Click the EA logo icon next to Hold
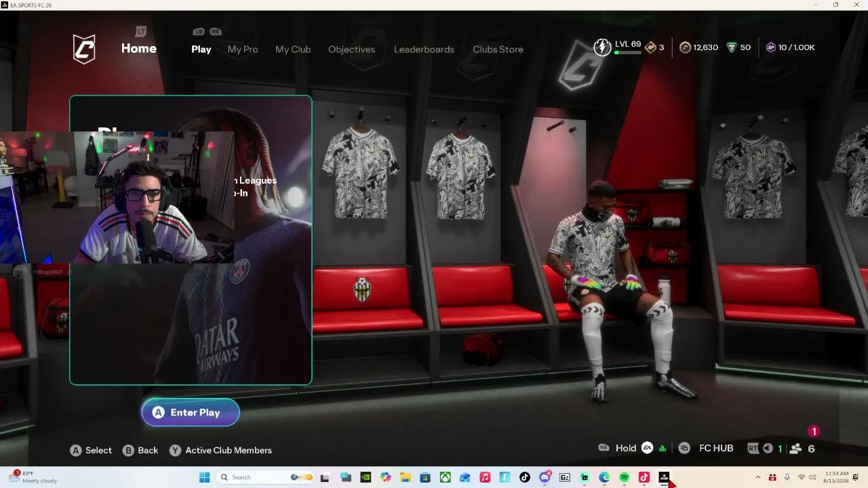Viewport: 868px width, 488px height. pos(648,448)
